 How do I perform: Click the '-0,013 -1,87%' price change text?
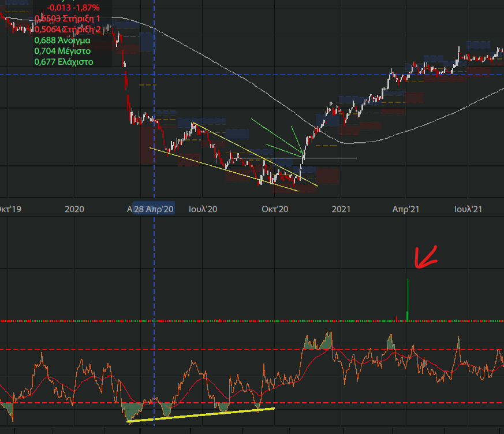73,8
